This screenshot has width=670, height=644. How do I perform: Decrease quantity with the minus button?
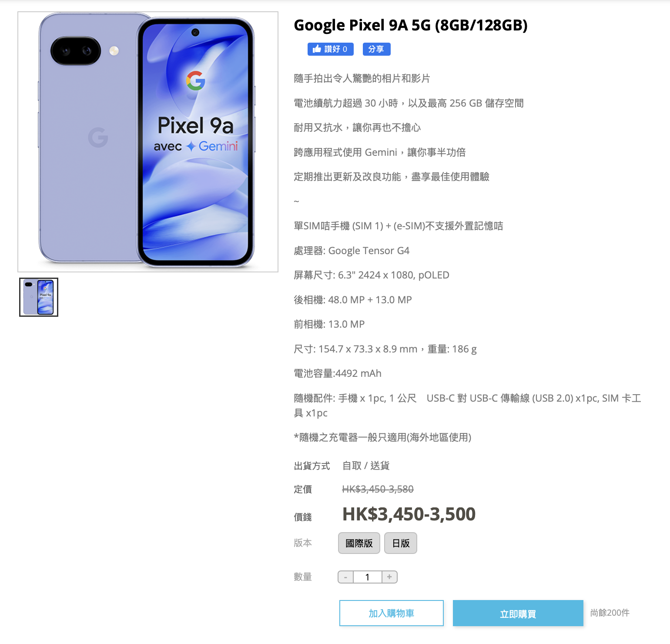(345, 577)
